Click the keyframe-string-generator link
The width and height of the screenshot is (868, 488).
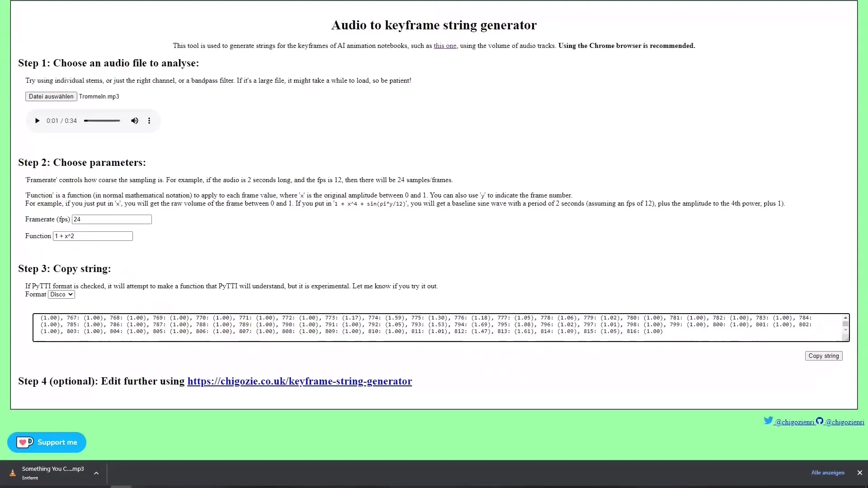coord(299,381)
